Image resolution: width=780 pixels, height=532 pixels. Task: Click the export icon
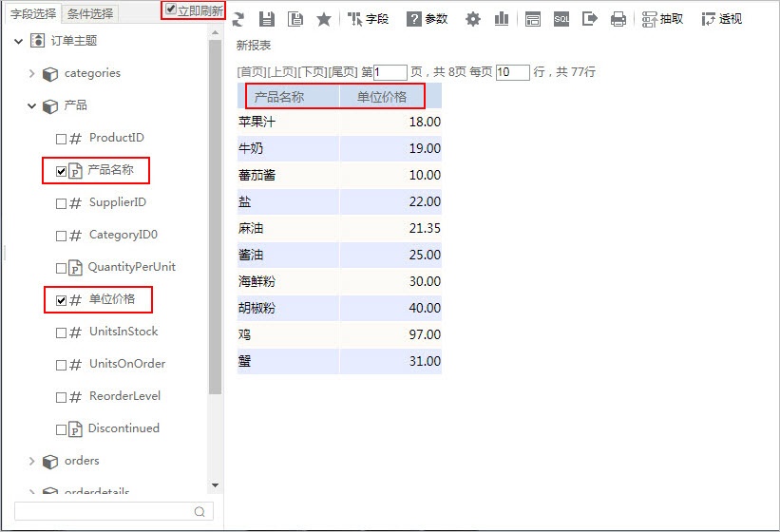pyautogui.click(x=589, y=19)
